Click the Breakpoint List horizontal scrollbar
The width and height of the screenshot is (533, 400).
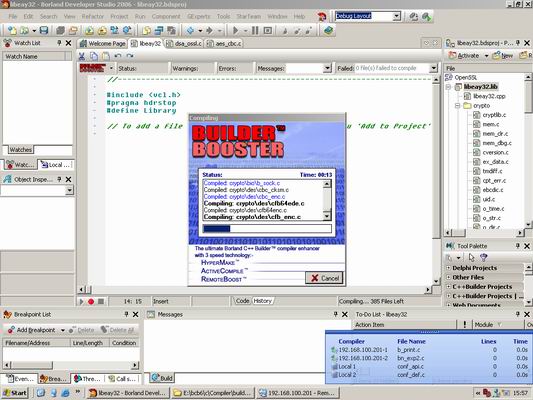click(71, 365)
